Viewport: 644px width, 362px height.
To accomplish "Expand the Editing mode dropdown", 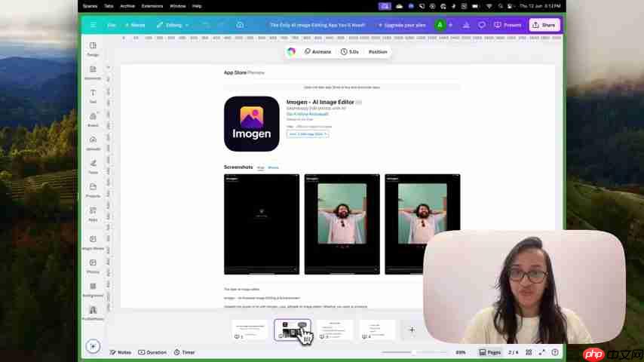I will pyautogui.click(x=173, y=25).
